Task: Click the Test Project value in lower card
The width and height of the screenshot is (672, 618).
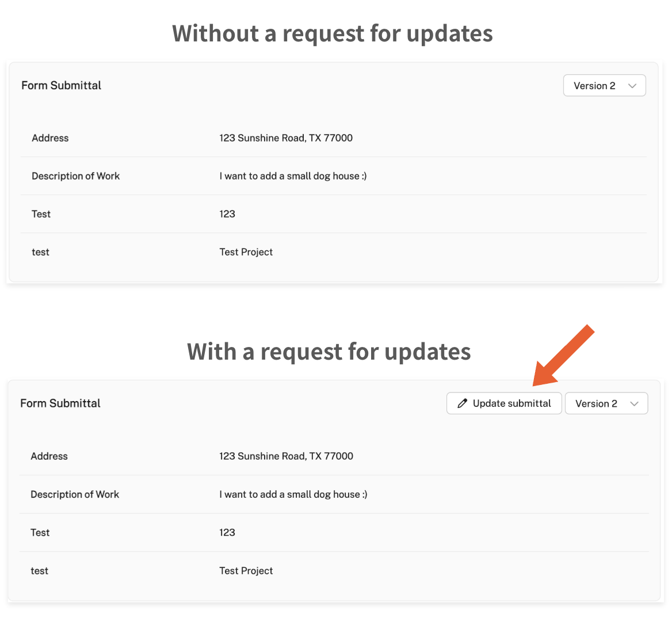Action: tap(246, 571)
